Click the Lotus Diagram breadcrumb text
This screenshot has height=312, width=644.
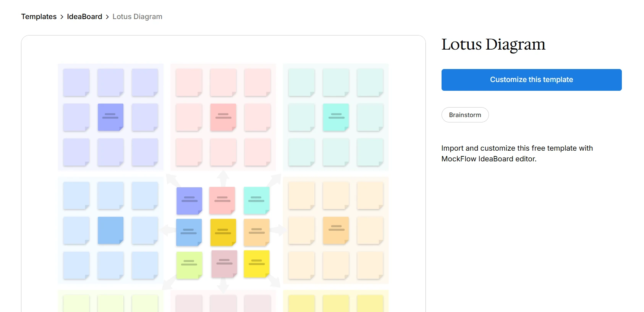click(137, 17)
